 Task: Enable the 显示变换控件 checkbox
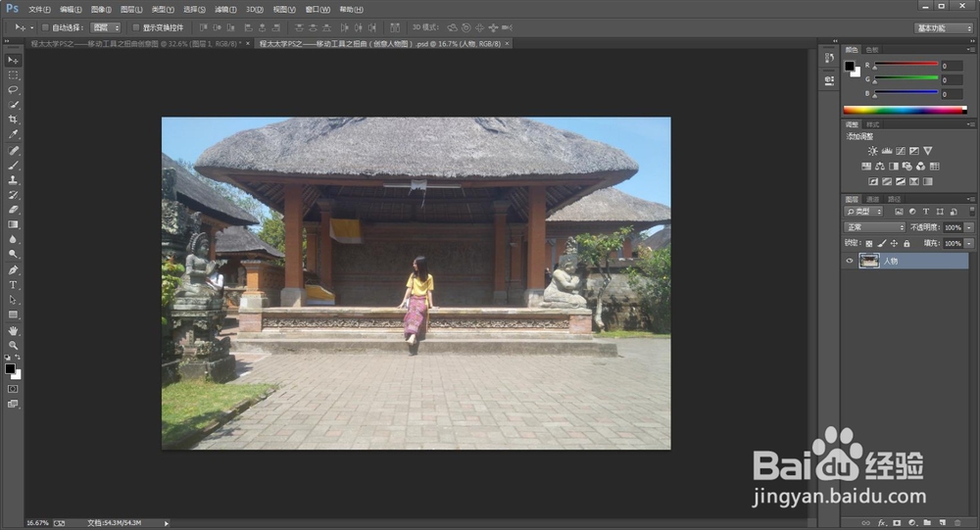click(135, 27)
